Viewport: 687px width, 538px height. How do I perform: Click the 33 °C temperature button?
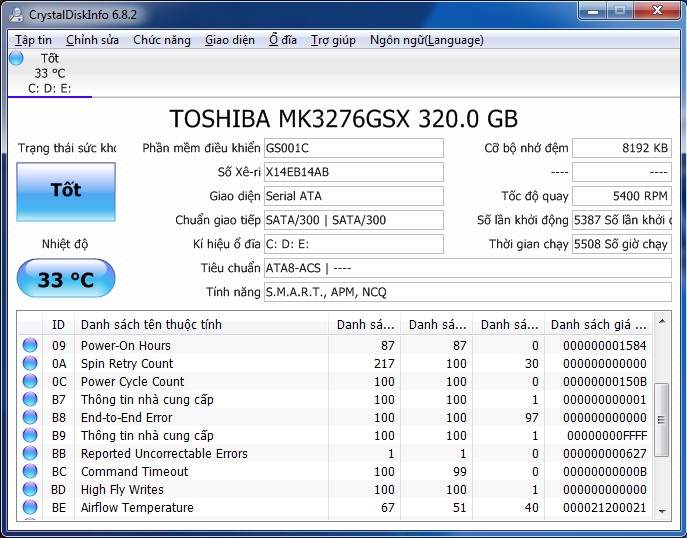pos(66,278)
